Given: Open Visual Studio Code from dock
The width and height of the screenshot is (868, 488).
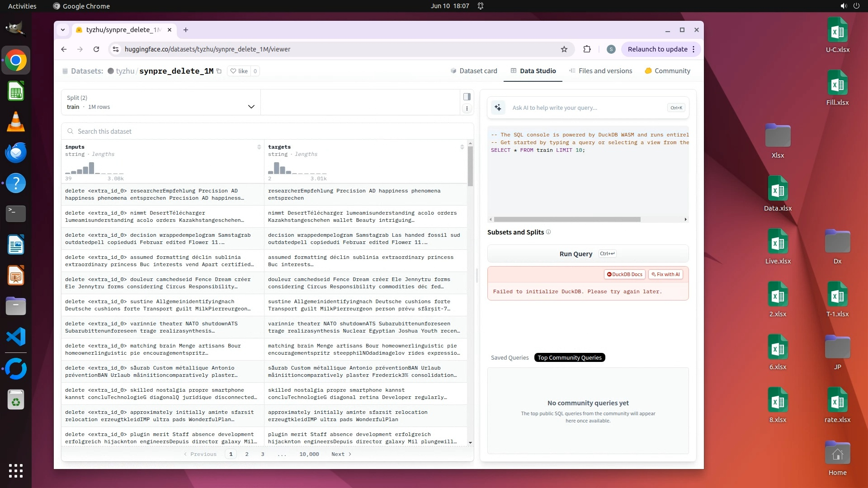Looking at the screenshot, I should [16, 337].
